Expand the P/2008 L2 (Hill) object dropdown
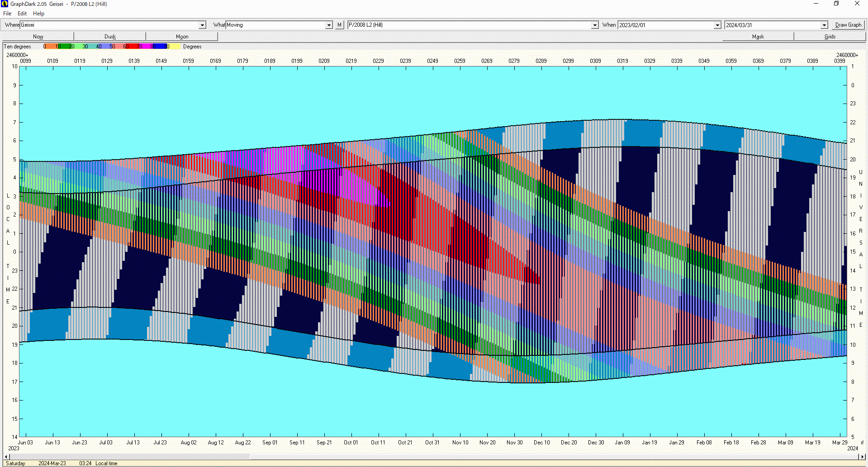This screenshot has height=467, width=868. point(595,25)
